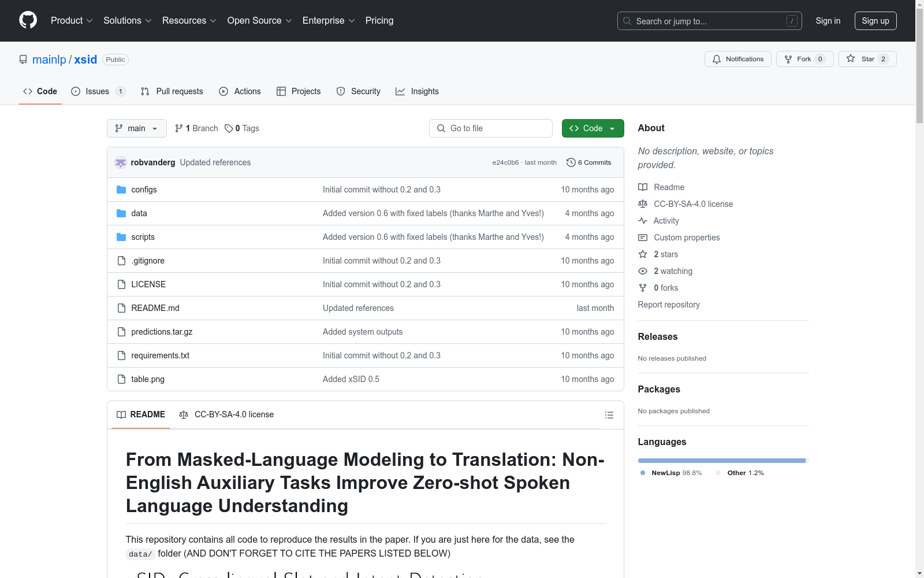Click the Notifications bell button
The image size is (924, 578).
coord(737,59)
